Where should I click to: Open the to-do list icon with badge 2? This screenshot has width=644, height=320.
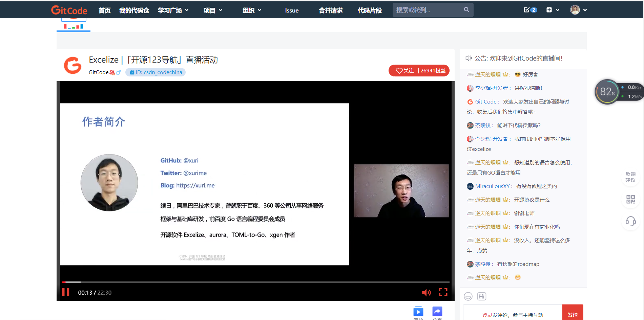[530, 10]
